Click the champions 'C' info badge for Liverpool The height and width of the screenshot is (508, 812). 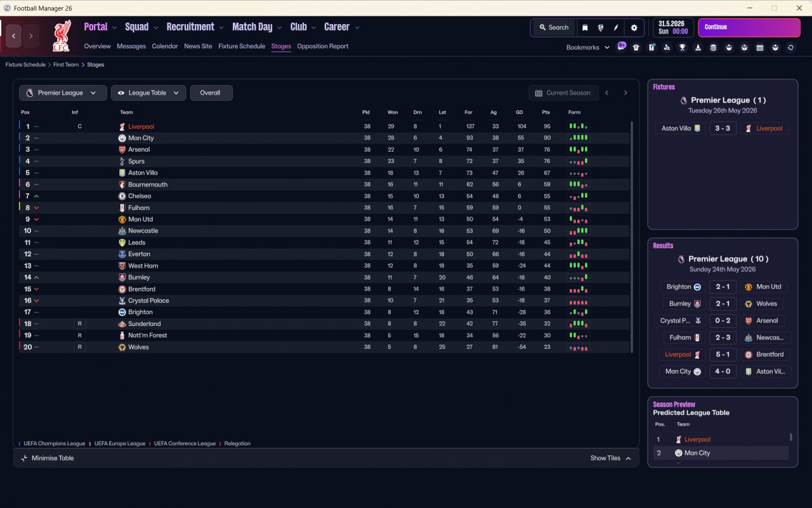click(79, 126)
